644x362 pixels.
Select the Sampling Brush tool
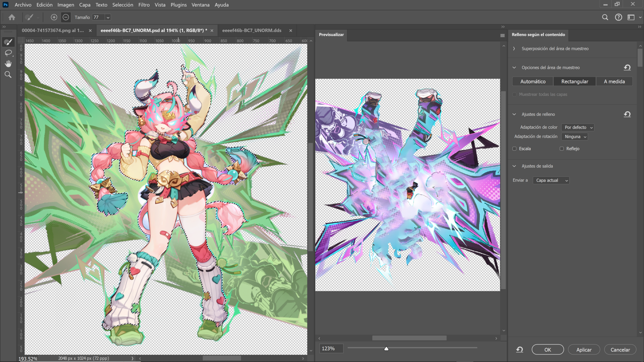click(x=8, y=42)
